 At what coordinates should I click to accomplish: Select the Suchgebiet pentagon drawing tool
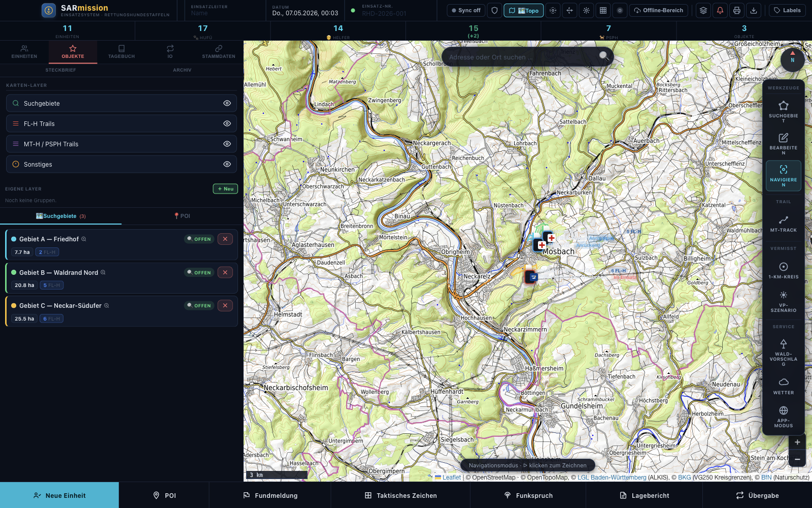coord(784,111)
